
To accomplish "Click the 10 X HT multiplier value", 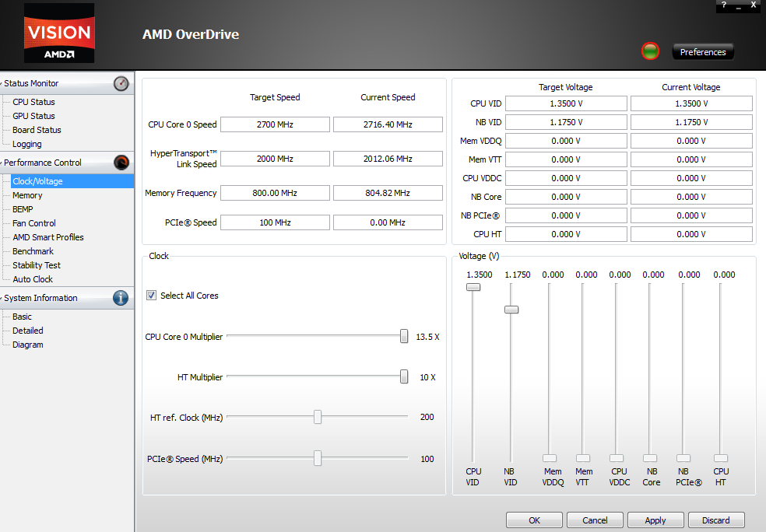I will click(427, 377).
